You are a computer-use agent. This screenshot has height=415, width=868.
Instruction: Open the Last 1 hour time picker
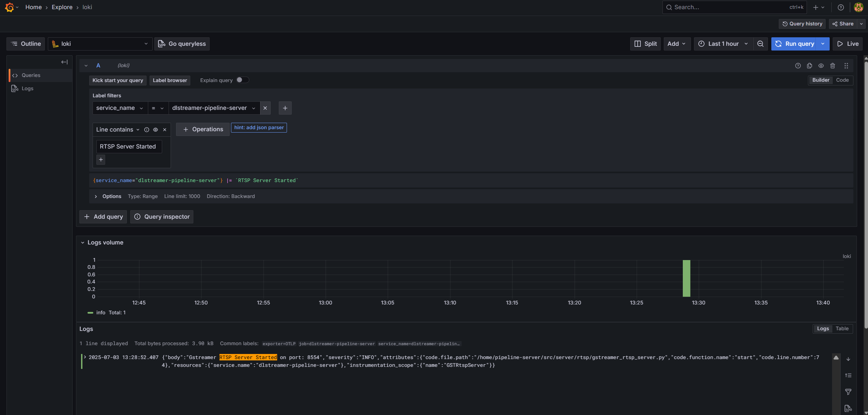pyautogui.click(x=723, y=44)
